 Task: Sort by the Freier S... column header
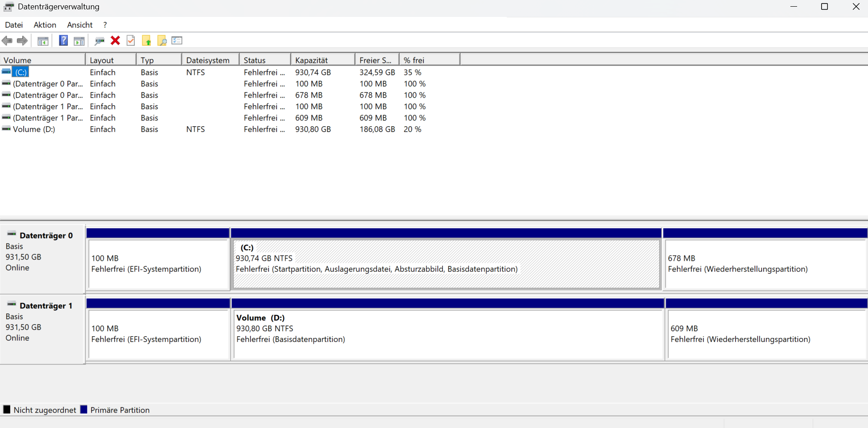tap(377, 60)
